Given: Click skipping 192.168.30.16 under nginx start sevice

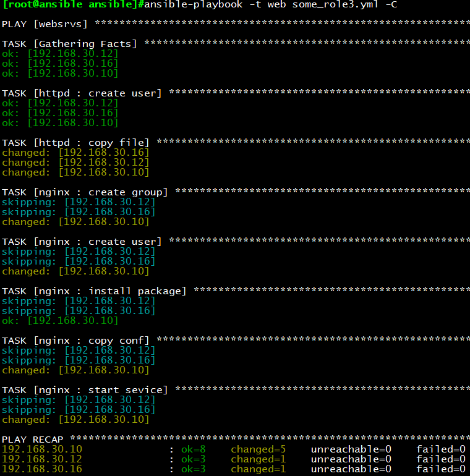Looking at the screenshot, I should coord(79,410).
